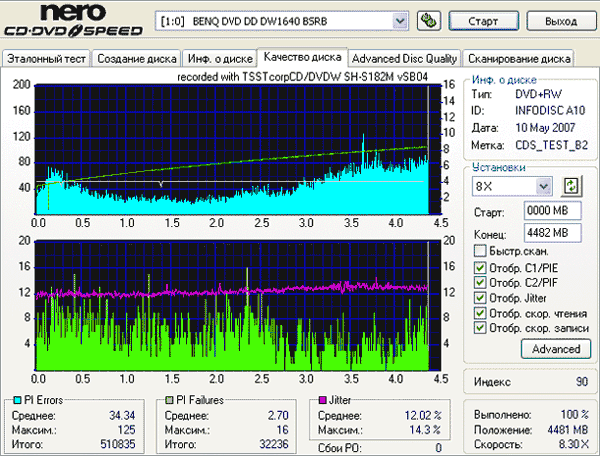This screenshot has height=456, width=600.
Task: Click the disc label CDS_TEST_B2
Action: coord(551,145)
